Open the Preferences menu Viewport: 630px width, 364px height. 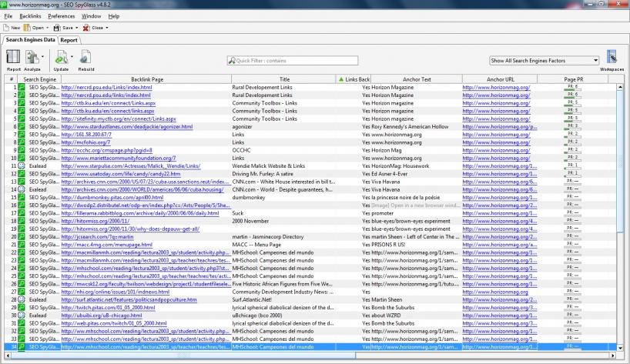pos(62,15)
